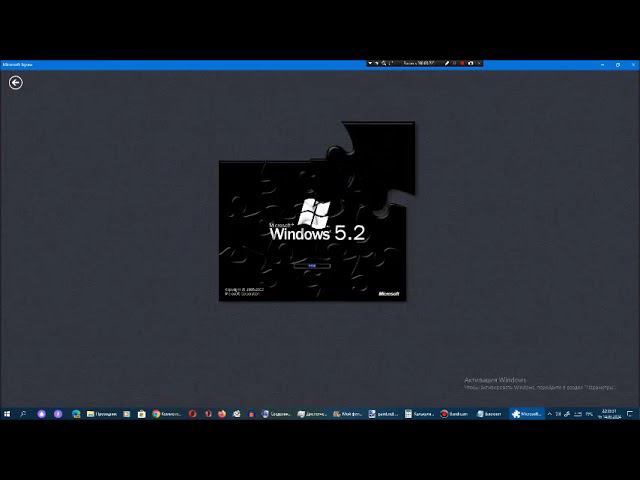Open Microsoft Edge from the taskbar

pos(76,414)
